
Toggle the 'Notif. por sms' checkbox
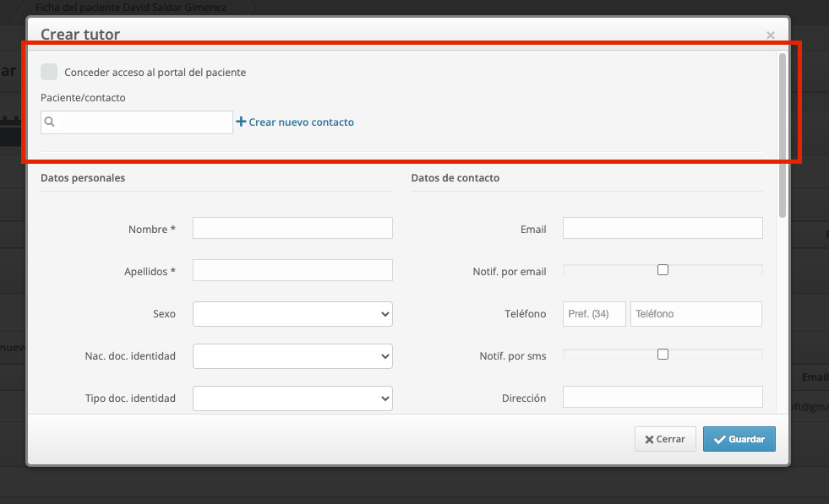pyautogui.click(x=663, y=355)
